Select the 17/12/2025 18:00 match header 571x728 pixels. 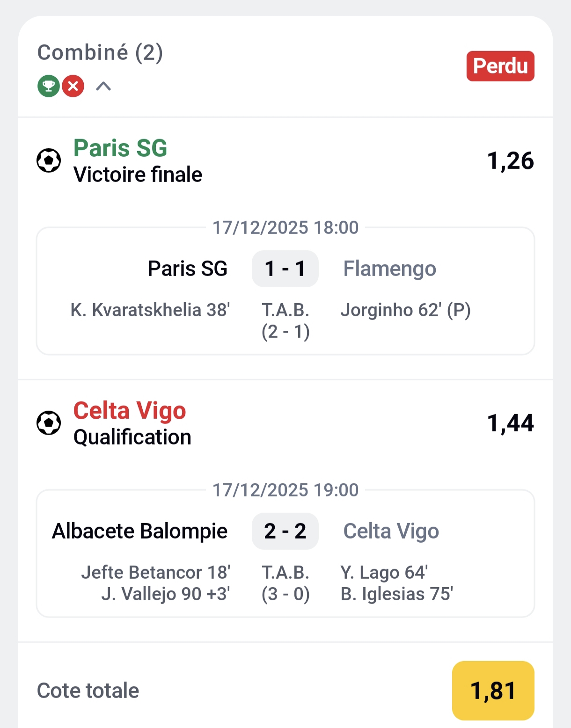(x=285, y=228)
